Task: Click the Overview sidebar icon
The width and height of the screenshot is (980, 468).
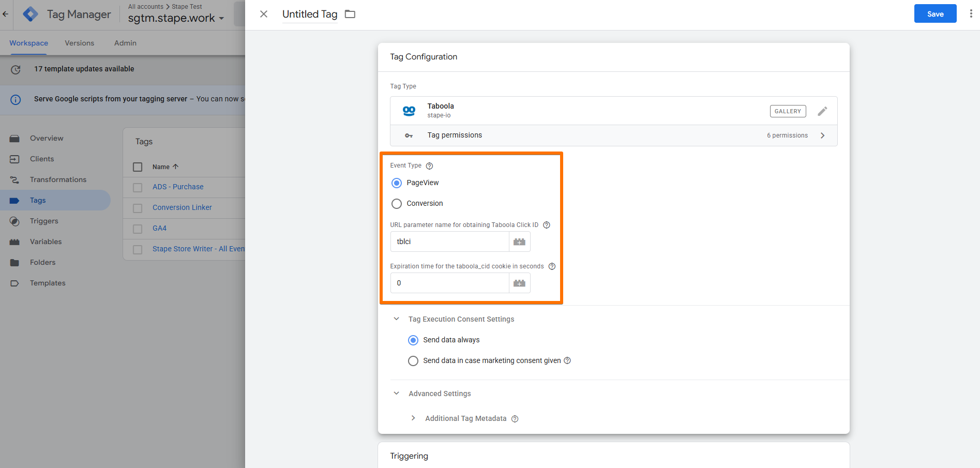Action: click(14, 139)
